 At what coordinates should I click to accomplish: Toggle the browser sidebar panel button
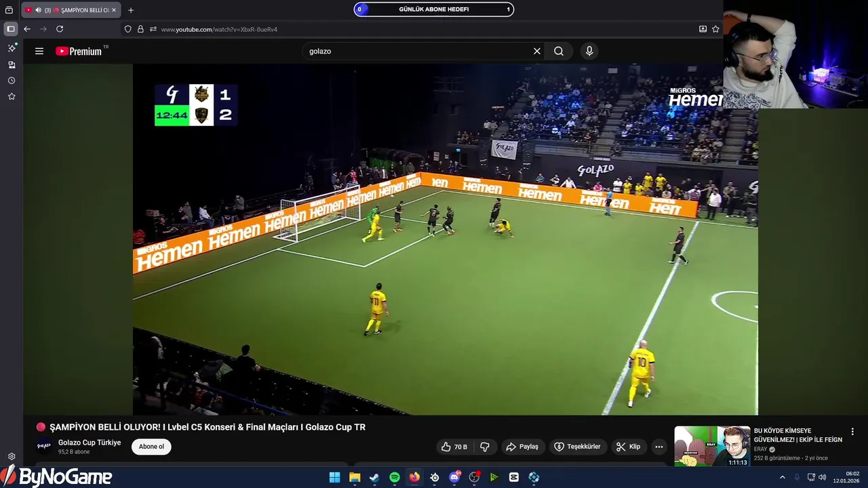click(x=10, y=29)
